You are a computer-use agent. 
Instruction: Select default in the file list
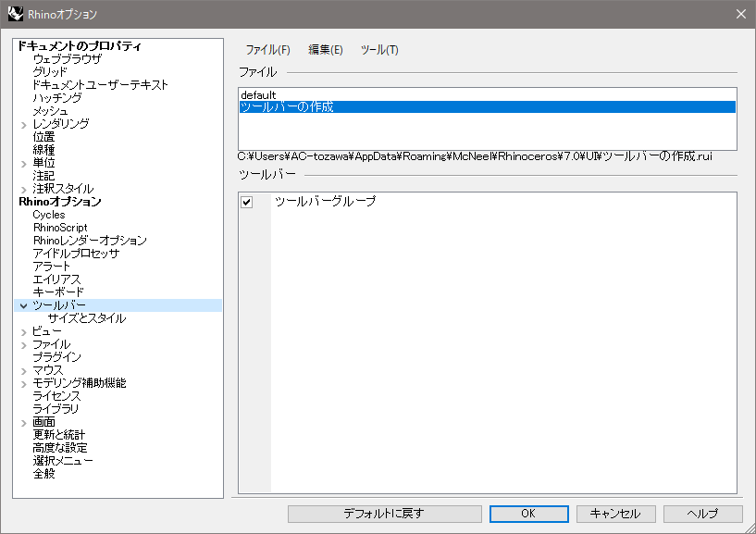click(x=258, y=95)
